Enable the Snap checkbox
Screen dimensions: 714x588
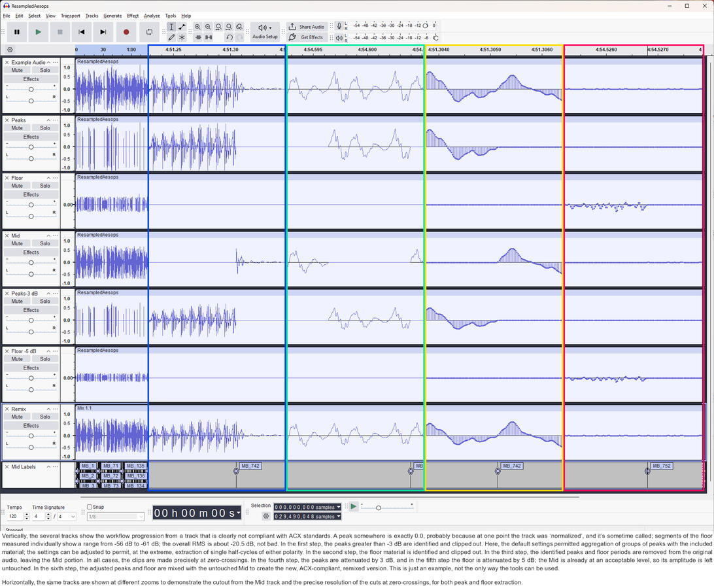[89, 507]
